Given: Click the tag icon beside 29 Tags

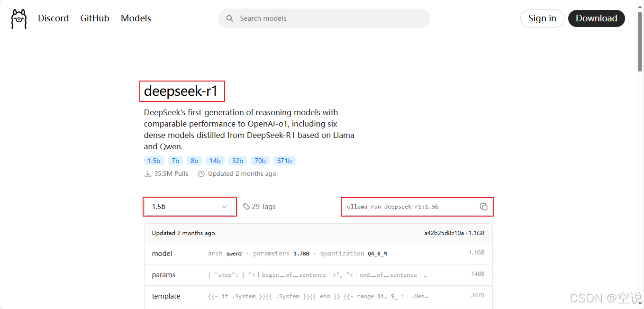Looking at the screenshot, I should [x=246, y=207].
